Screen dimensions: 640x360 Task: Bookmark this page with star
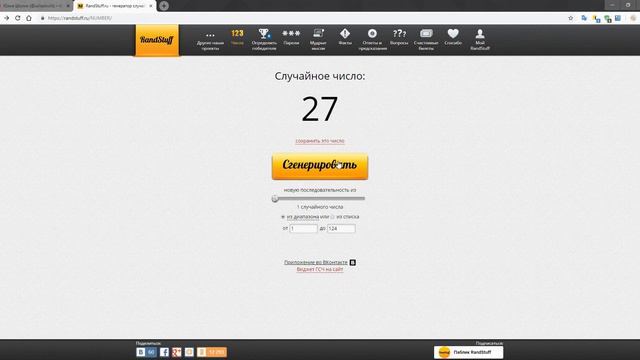pyautogui.click(x=571, y=18)
